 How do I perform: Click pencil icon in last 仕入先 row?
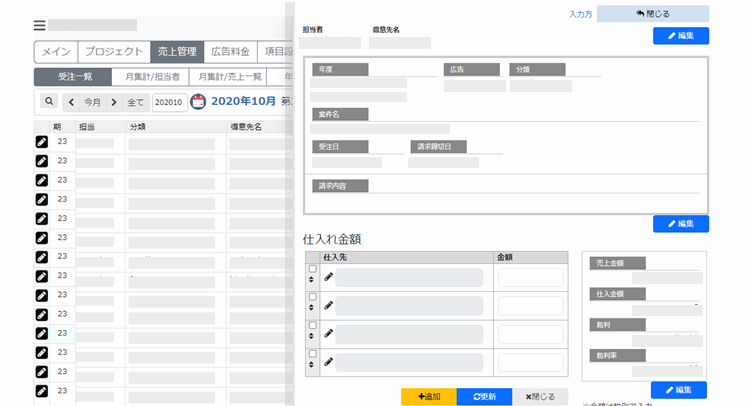(329, 361)
